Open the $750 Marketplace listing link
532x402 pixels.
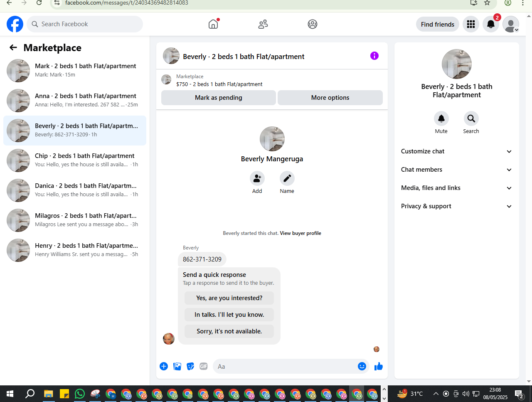tap(219, 84)
